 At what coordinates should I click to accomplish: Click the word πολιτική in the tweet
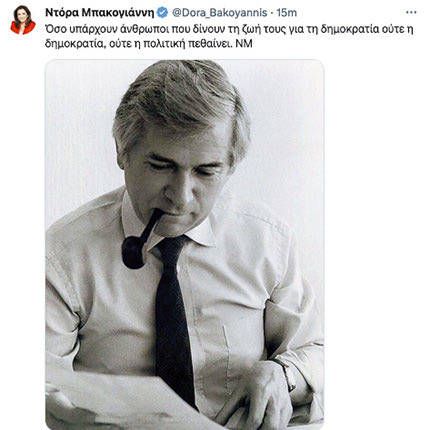pos(164,44)
